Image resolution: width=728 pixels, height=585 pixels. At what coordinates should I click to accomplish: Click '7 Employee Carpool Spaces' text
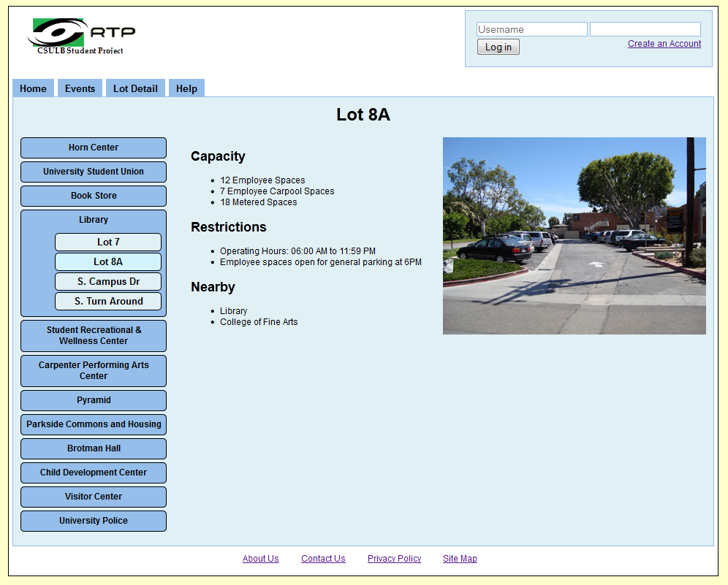click(277, 191)
